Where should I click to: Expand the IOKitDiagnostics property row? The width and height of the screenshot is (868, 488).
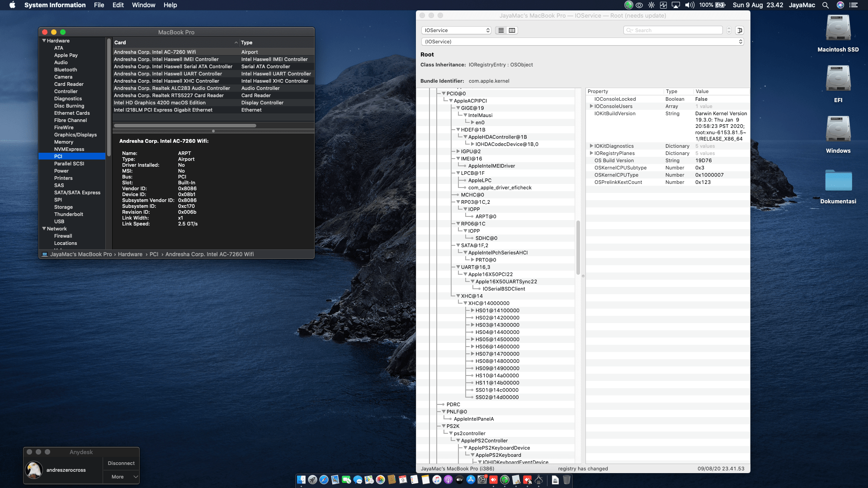pyautogui.click(x=591, y=146)
